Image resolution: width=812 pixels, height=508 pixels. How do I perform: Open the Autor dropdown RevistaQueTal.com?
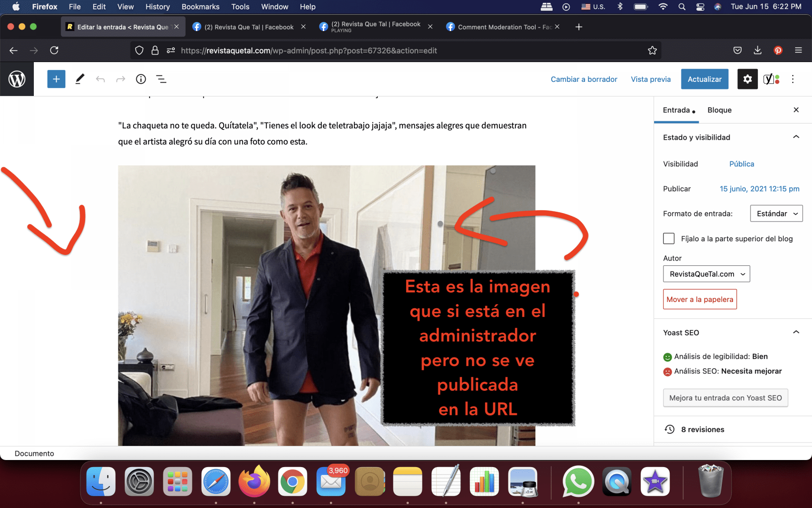coord(706,274)
